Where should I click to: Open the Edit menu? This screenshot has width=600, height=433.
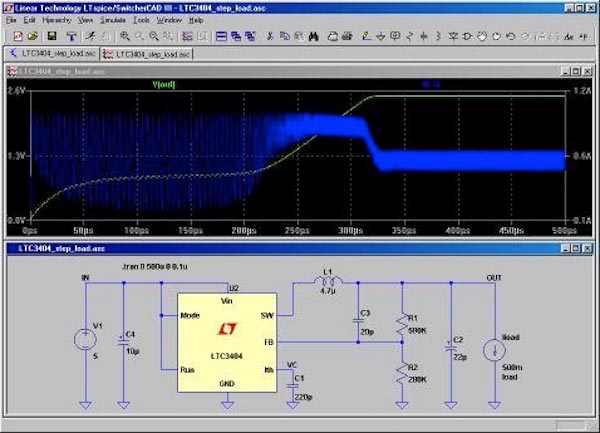(29, 20)
